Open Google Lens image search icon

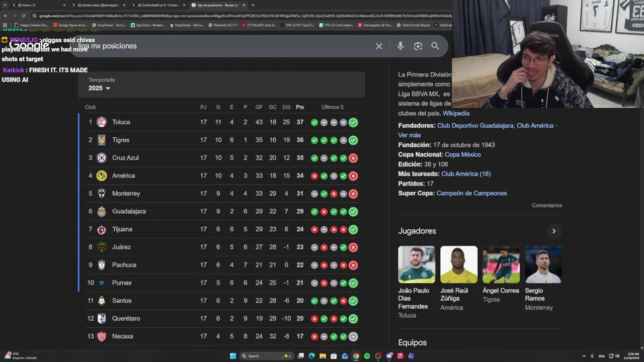418,46
